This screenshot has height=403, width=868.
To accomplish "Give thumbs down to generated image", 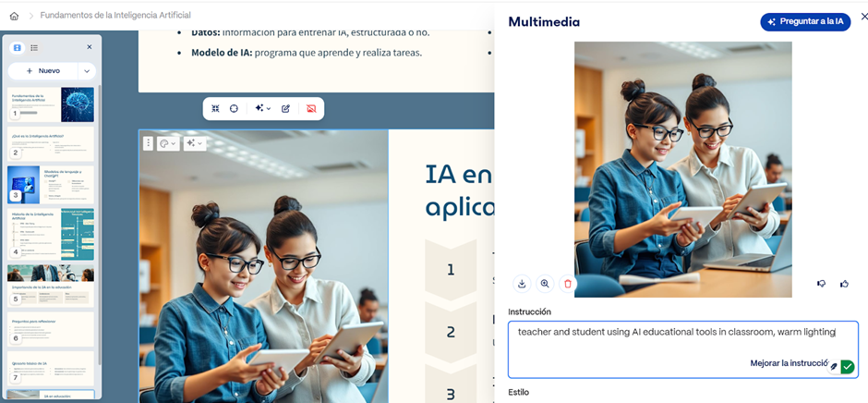I will [x=822, y=284].
